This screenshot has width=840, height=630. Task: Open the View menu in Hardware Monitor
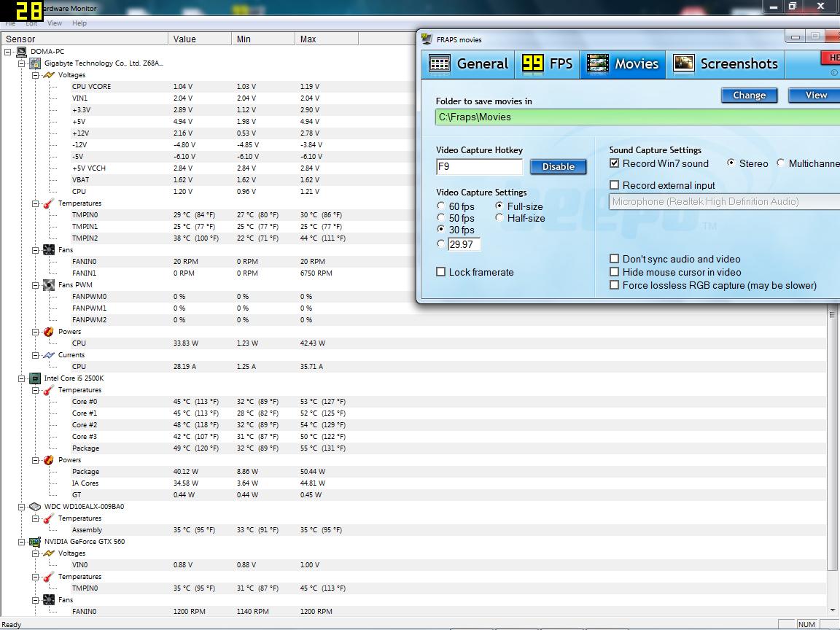point(55,23)
